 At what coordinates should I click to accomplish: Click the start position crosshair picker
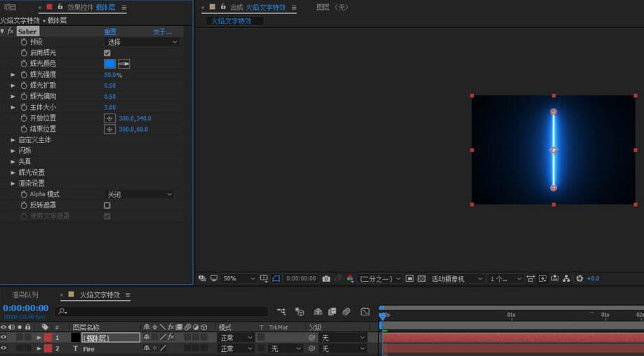110,118
